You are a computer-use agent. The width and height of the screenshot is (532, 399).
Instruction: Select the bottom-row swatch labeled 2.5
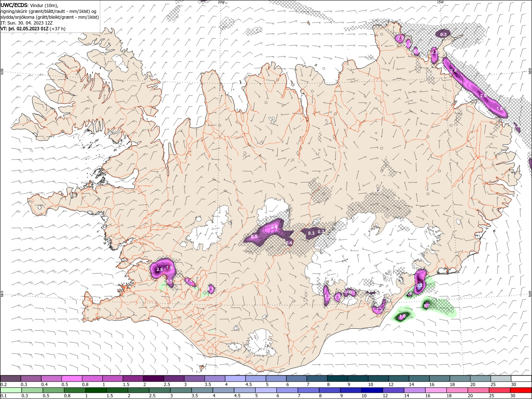[160, 390]
